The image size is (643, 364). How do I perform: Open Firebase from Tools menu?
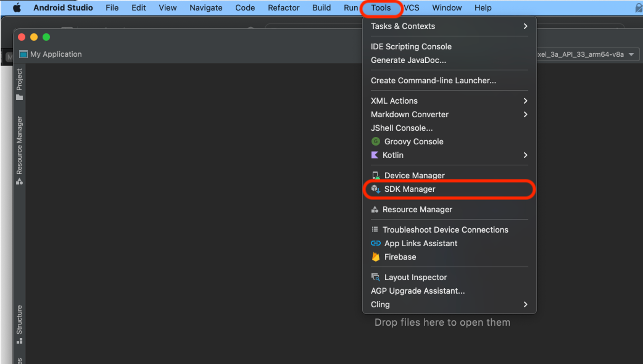click(x=449, y=257)
